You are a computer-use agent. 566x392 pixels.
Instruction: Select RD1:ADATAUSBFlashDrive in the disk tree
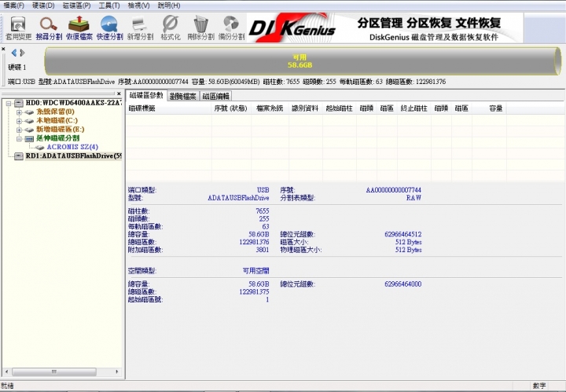74,156
